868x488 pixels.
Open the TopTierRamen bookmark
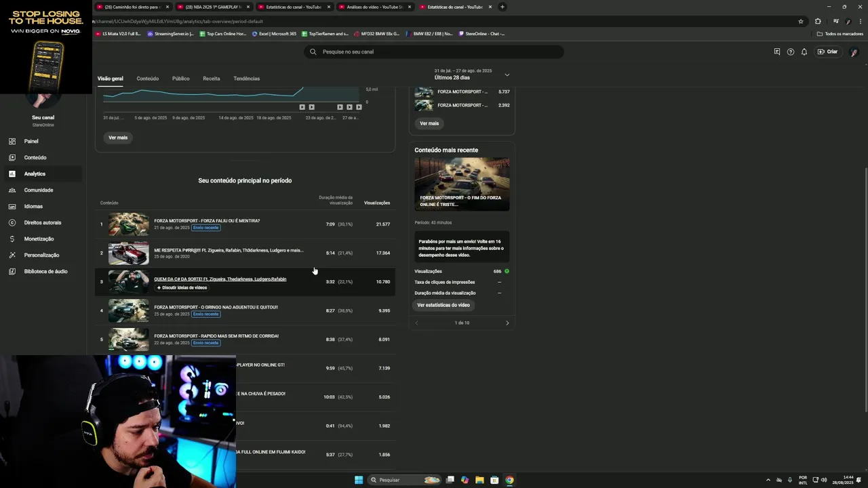pyautogui.click(x=325, y=33)
